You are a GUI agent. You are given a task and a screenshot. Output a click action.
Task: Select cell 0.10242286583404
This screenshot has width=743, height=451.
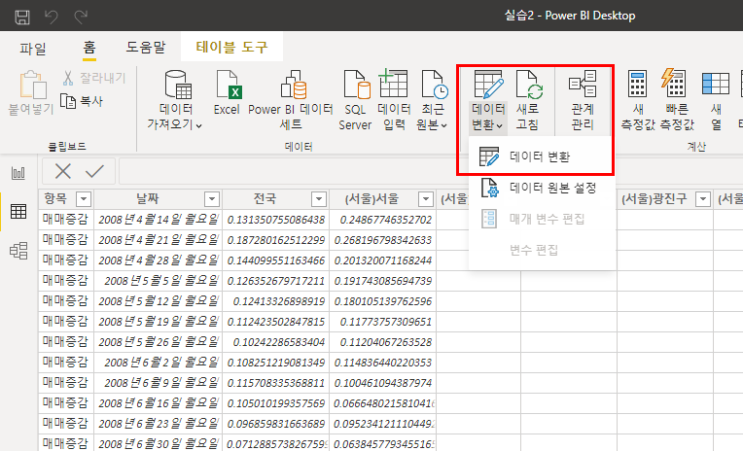tap(276, 342)
